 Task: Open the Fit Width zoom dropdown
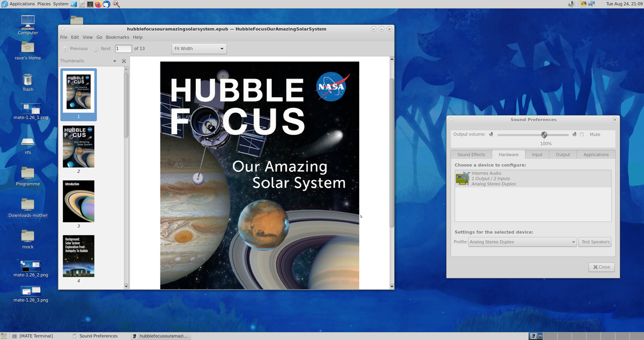(x=199, y=48)
